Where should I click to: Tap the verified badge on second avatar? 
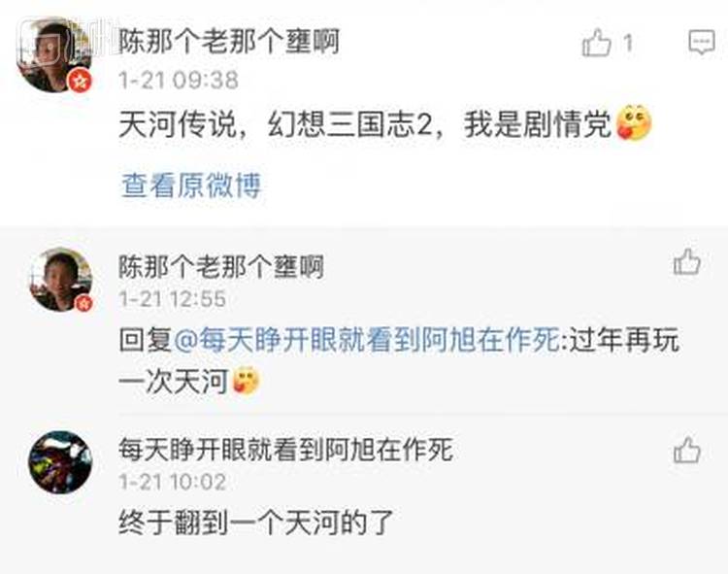[84, 303]
